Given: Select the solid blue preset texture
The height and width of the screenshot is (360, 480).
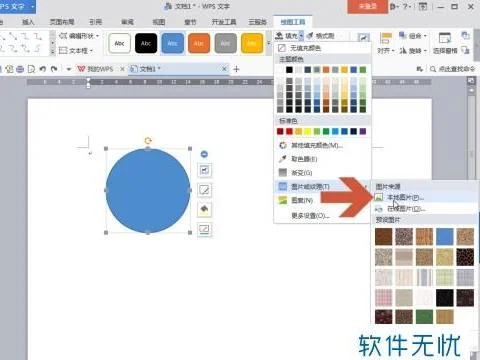Looking at the screenshot, I should point(445,237).
